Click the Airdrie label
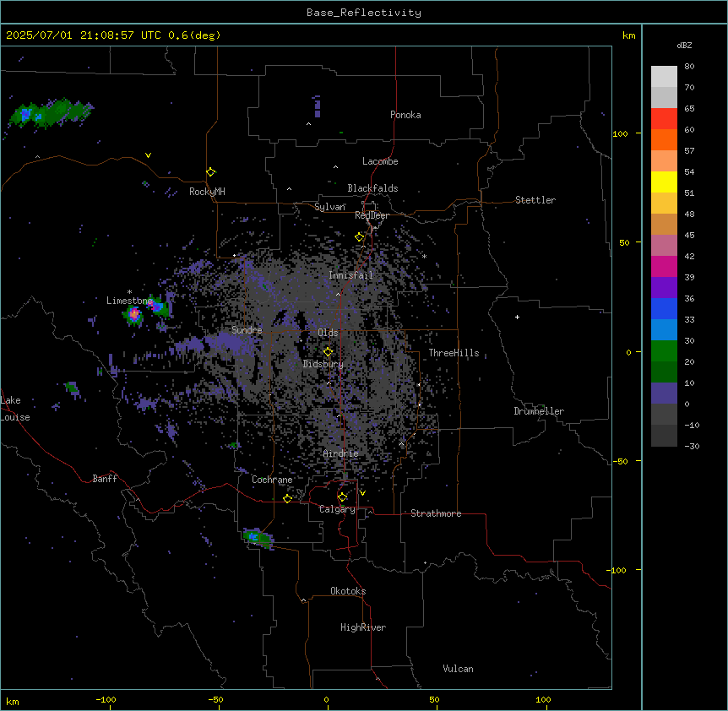The height and width of the screenshot is (711, 728). pos(340,453)
